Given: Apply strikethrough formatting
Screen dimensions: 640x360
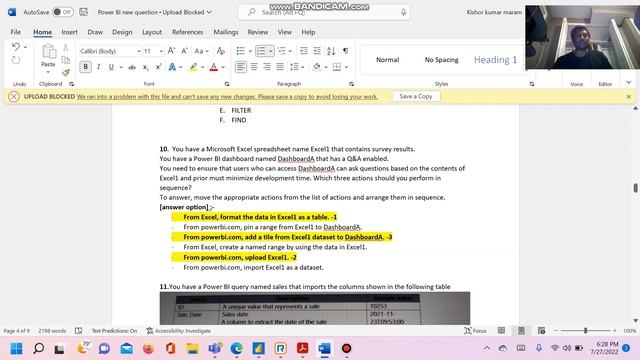Looking at the screenshot, I should pyautogui.click(x=132, y=67).
